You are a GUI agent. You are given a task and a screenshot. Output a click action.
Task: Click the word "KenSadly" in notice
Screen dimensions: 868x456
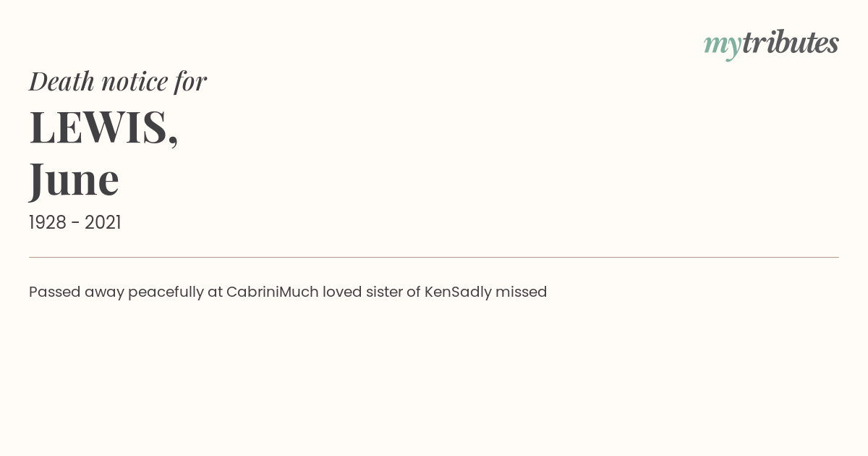pos(458,292)
